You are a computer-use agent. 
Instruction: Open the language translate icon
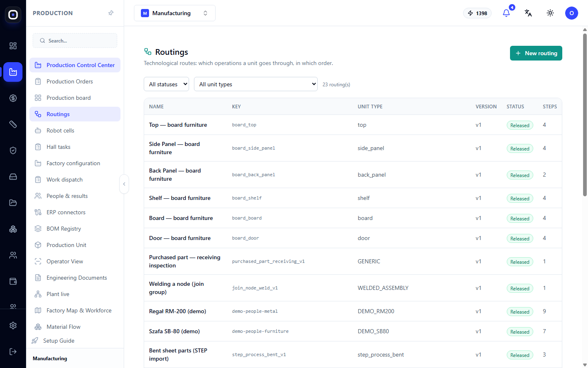[x=528, y=13]
